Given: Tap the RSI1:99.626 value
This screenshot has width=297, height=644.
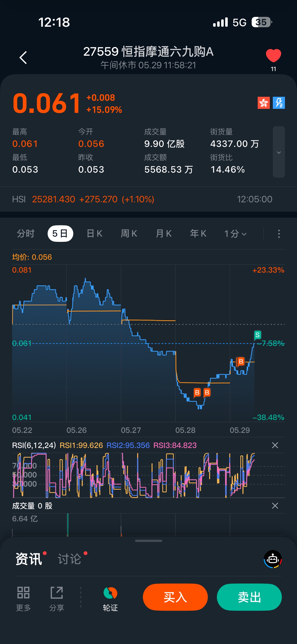Looking at the screenshot, I should pos(81,445).
